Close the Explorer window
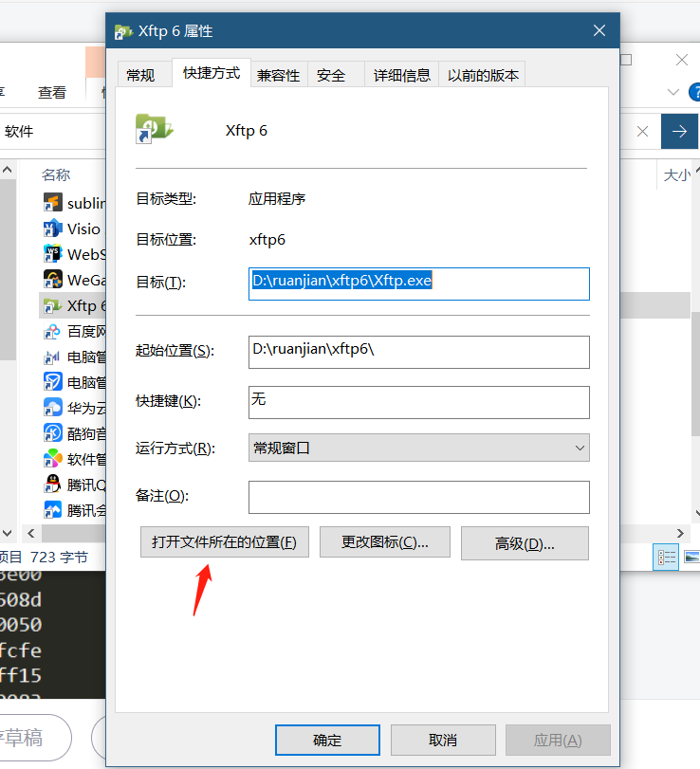This screenshot has width=700, height=769. 682,60
